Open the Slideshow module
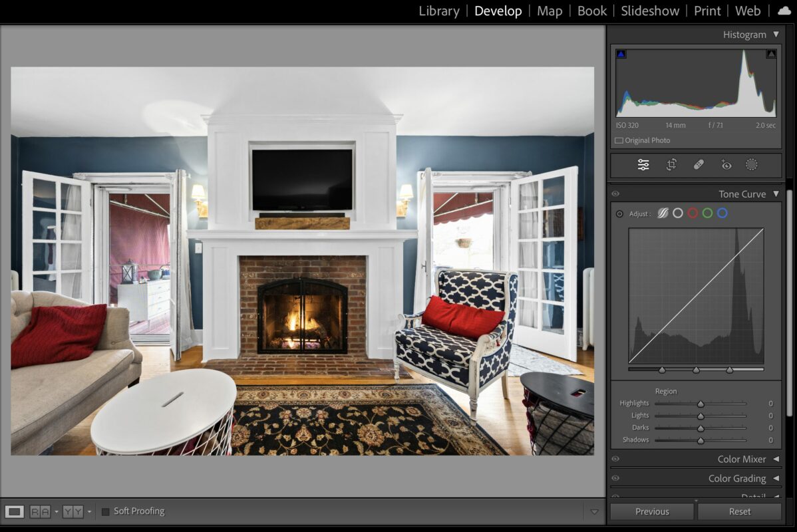This screenshot has height=532, width=797. [650, 11]
